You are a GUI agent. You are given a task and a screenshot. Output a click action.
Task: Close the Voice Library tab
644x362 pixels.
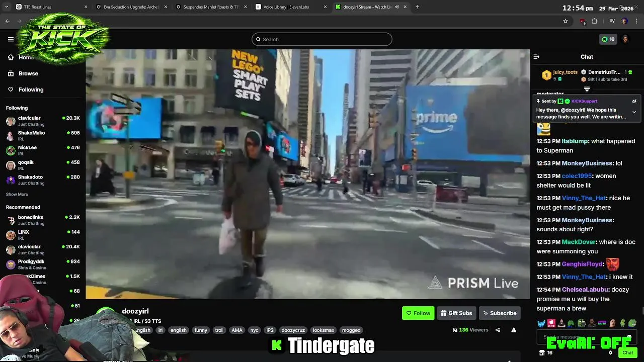tap(325, 7)
